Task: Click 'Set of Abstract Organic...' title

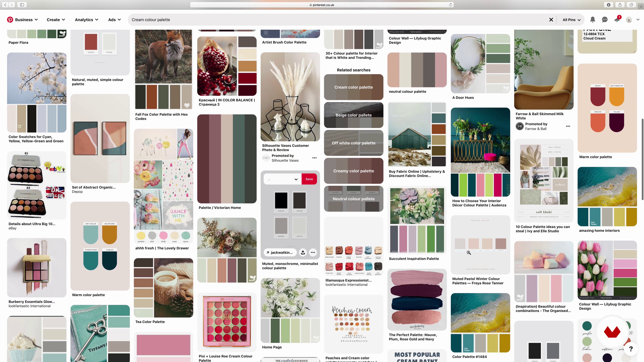Action: pos(94,187)
